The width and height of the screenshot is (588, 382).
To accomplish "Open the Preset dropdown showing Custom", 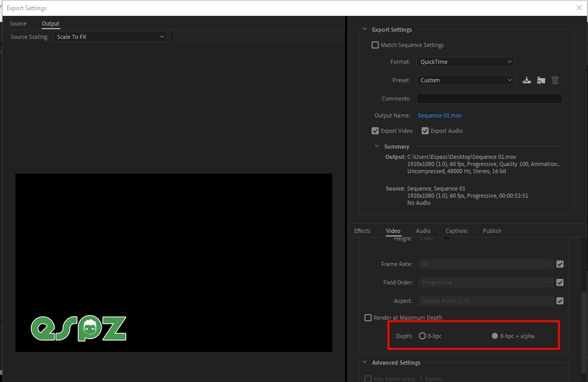I will [x=465, y=80].
